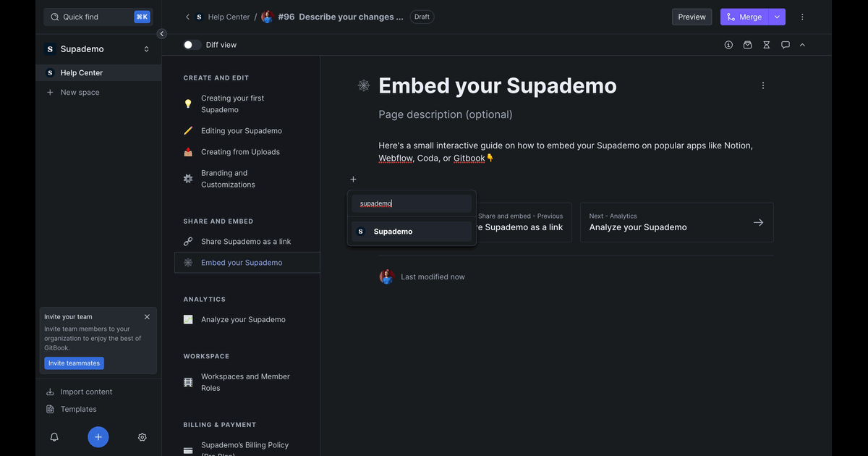Dismiss the Invite your team card

point(147,316)
